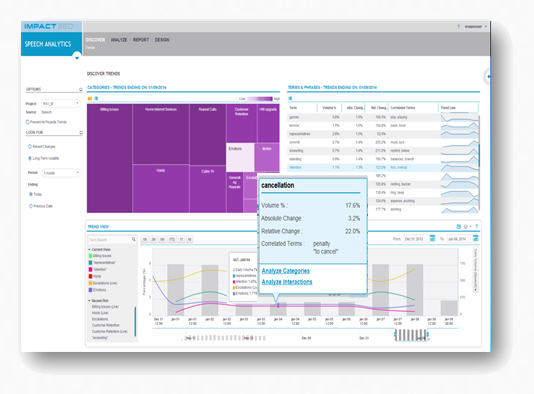The width and height of the screenshot is (534, 394).
Task: Click the Term Search magnifier icon
Action: pos(134,239)
